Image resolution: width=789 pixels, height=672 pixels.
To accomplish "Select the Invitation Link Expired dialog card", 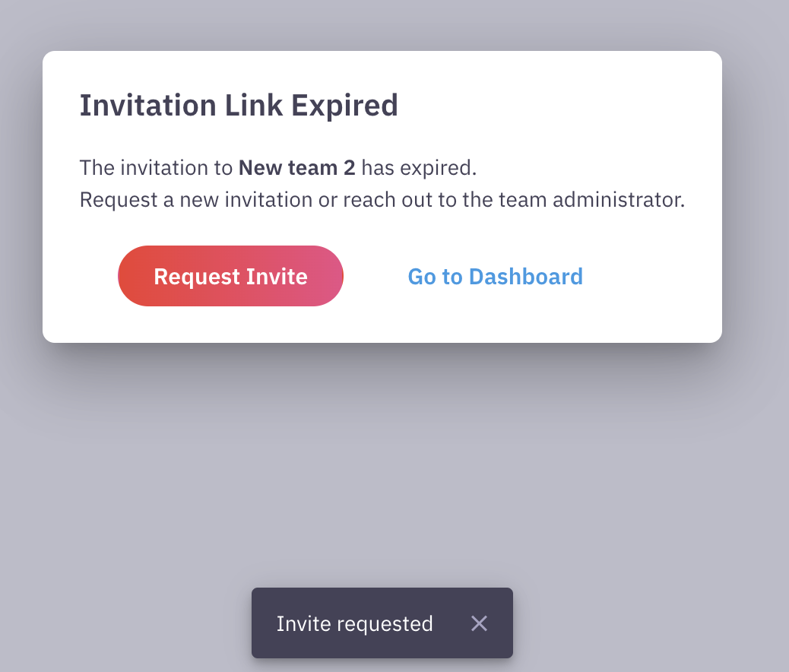I will point(382,195).
